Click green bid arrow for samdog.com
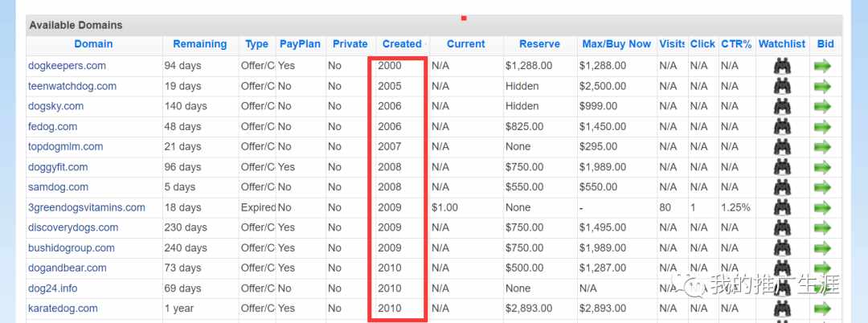Screen dimensions: 868x323 [x=823, y=187]
